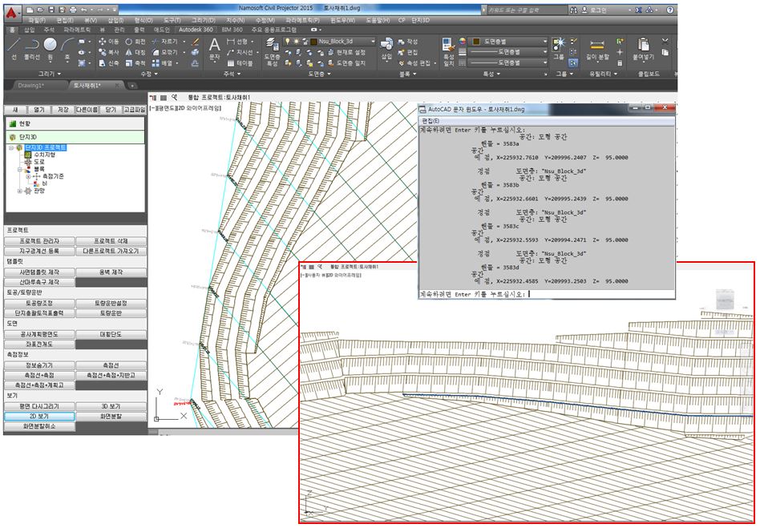Viewport: 764px width, 532px height.
Task: Click the 회전 (Rotate) tool
Action: click(x=135, y=42)
